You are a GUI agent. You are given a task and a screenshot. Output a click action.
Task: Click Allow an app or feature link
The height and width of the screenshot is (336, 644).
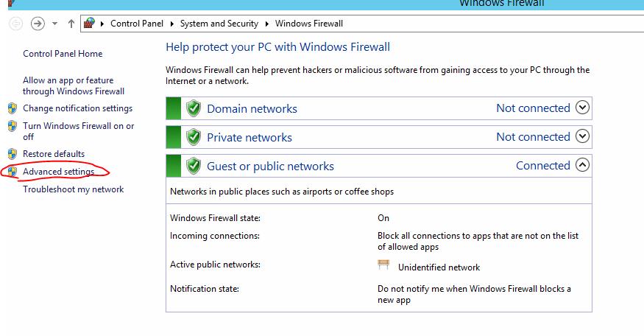coord(74,85)
